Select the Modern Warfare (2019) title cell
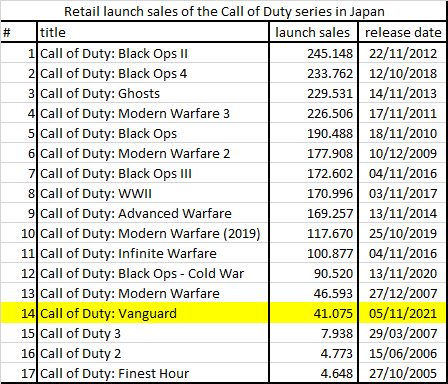 [153, 233]
